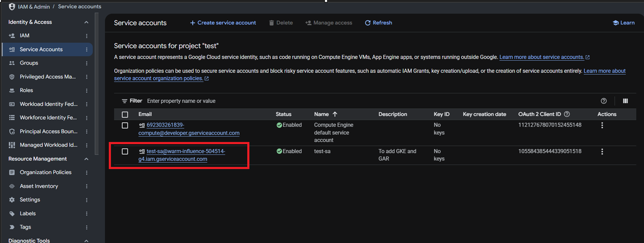Screen dimensions: 644x243
Task: Check the test-sa service account checkbox
Action: click(x=125, y=151)
